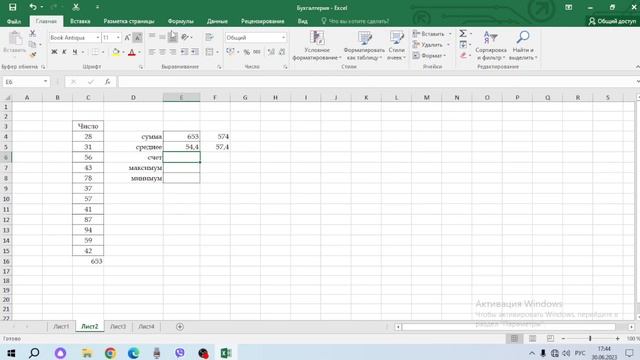Toggle Bold formatting

coord(54,52)
